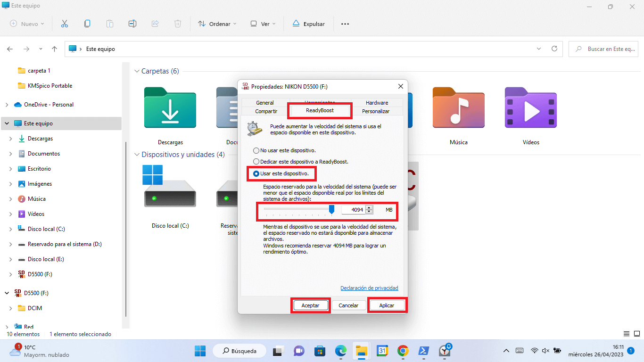
Task: Open the Declaración de privacidad link
Action: [x=369, y=288]
